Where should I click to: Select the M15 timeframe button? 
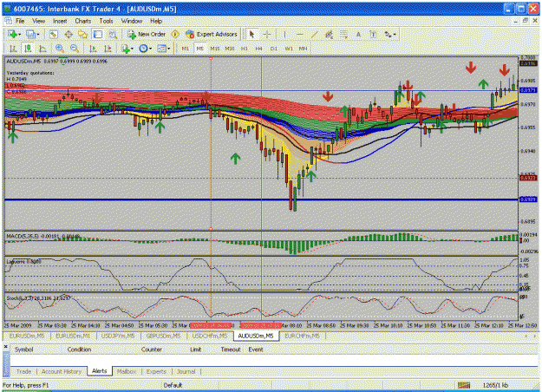pyautogui.click(x=215, y=49)
